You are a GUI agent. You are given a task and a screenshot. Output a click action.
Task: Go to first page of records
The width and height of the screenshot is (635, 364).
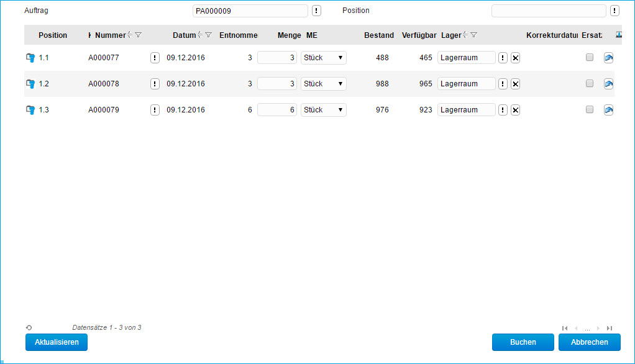coord(565,328)
